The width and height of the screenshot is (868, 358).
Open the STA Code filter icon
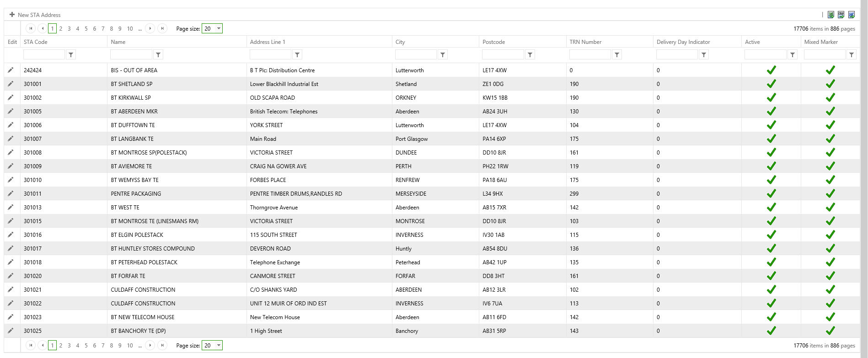point(71,55)
